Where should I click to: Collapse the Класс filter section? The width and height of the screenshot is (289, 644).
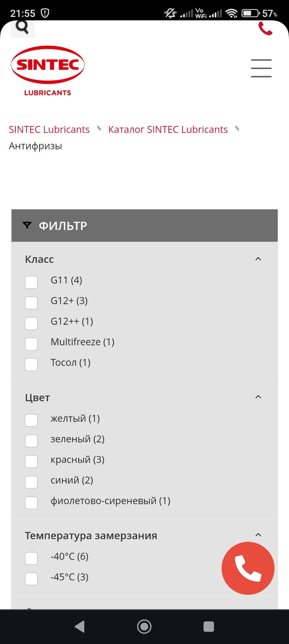tap(258, 259)
